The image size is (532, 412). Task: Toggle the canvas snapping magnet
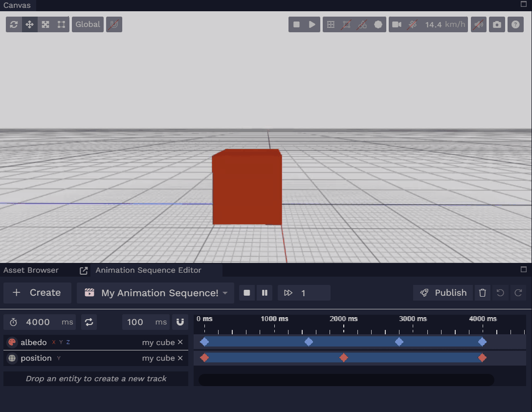point(114,24)
